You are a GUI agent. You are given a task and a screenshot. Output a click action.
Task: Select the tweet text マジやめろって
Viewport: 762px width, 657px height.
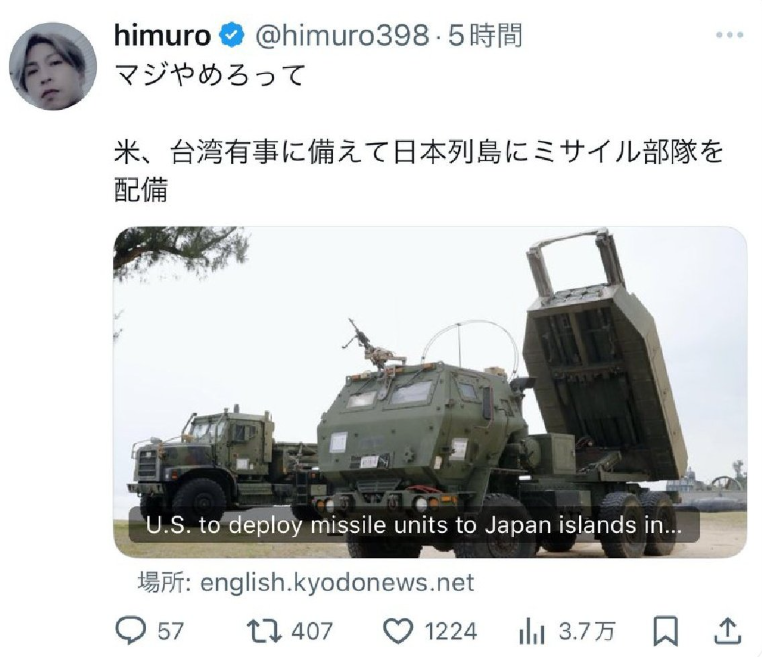[x=210, y=75]
